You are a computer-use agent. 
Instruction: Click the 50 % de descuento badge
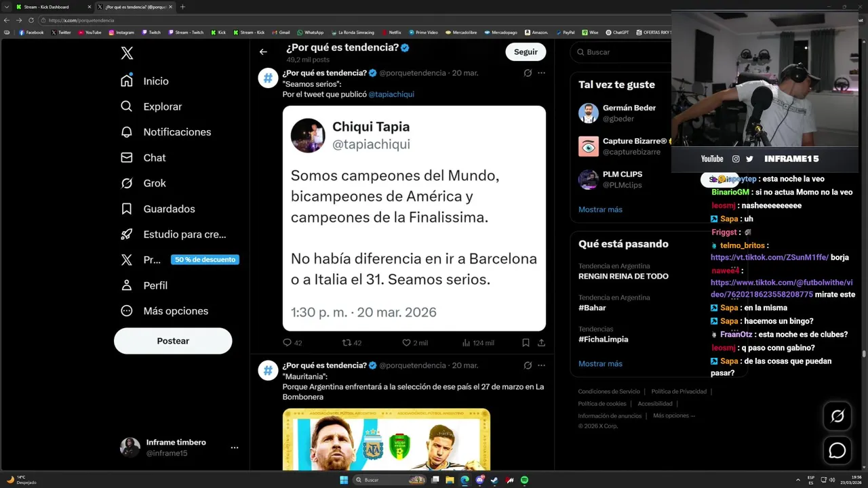(205, 260)
